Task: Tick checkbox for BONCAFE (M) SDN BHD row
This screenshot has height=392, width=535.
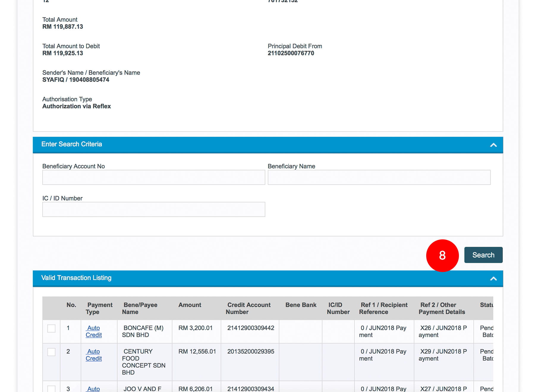Action: click(x=51, y=328)
